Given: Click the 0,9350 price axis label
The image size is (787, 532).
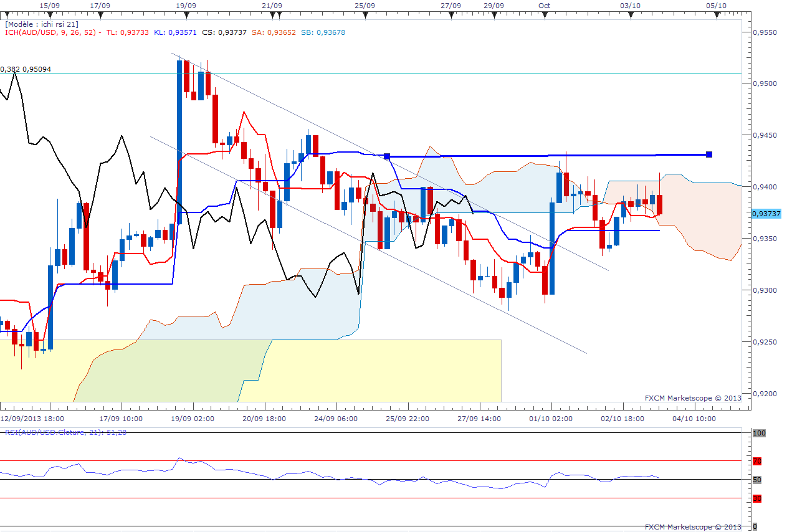Looking at the screenshot, I should tap(764, 239).
